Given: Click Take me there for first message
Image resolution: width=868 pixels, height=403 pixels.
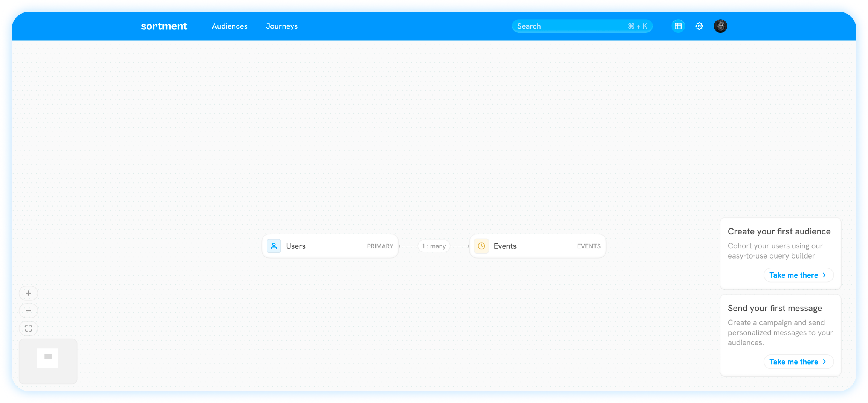Looking at the screenshot, I should coord(798,362).
